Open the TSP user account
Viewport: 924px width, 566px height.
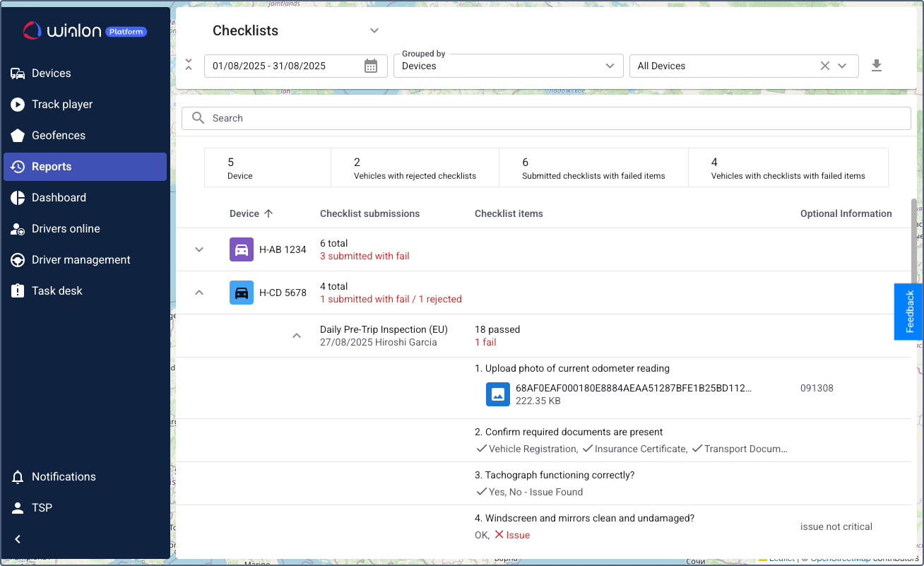[42, 508]
